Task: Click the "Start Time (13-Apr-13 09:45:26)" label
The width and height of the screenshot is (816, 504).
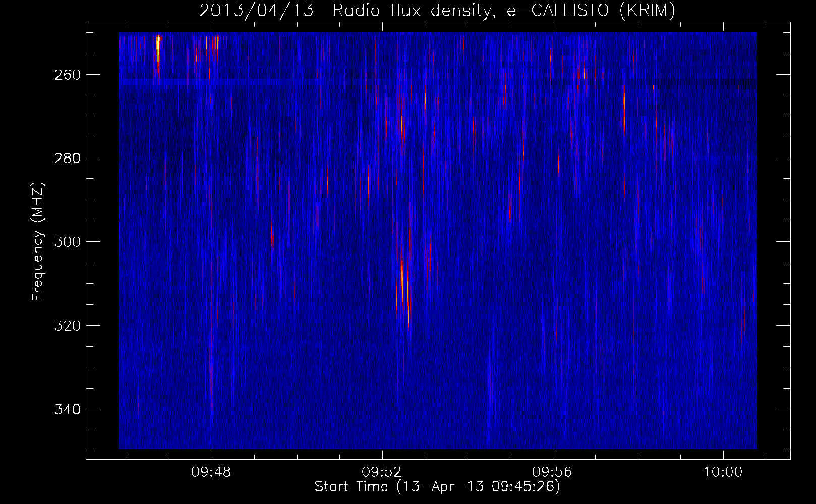Action: tap(437, 487)
